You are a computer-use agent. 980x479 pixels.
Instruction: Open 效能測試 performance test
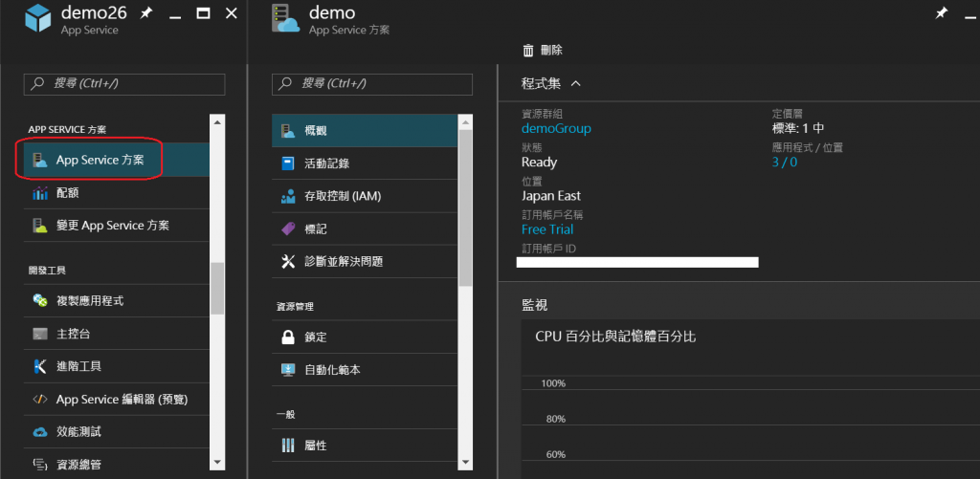pyautogui.click(x=116, y=431)
